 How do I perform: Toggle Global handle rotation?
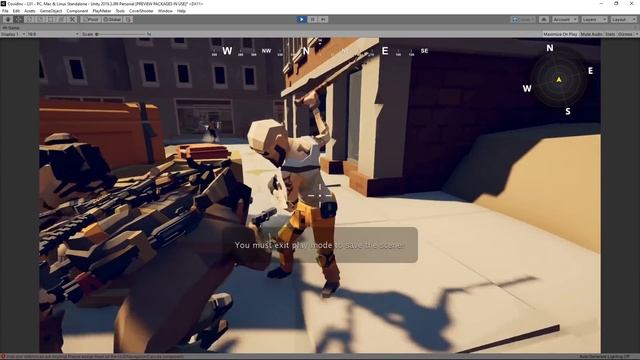(x=112, y=19)
